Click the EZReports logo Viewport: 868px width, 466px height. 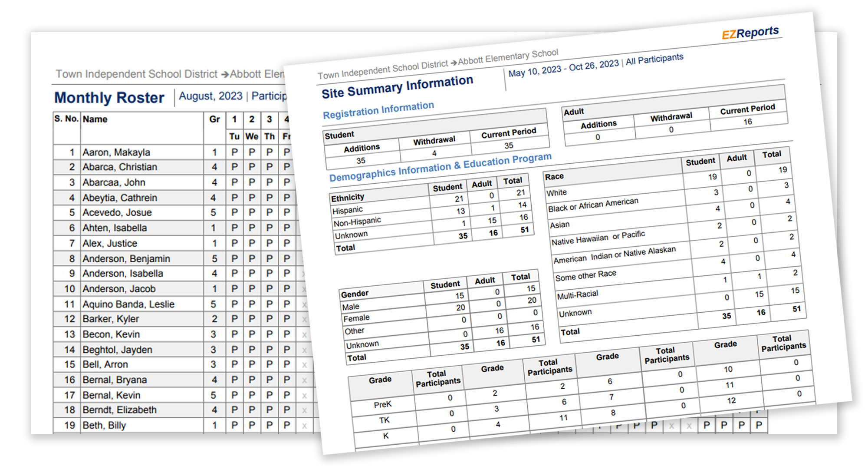tap(750, 33)
